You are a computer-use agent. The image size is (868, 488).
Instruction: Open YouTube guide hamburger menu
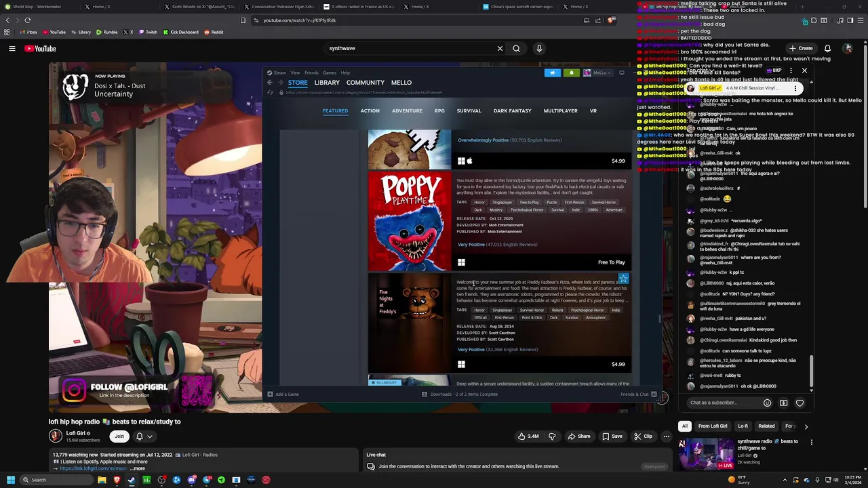[x=12, y=48]
